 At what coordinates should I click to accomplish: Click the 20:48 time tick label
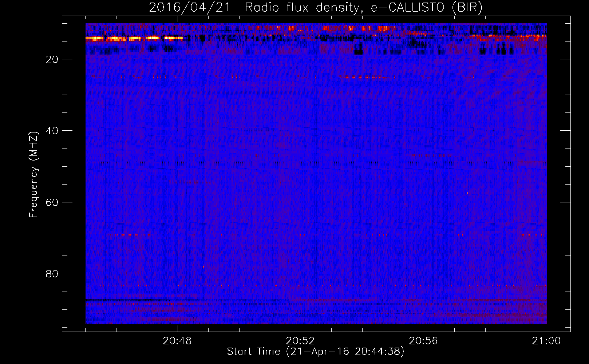click(x=177, y=341)
